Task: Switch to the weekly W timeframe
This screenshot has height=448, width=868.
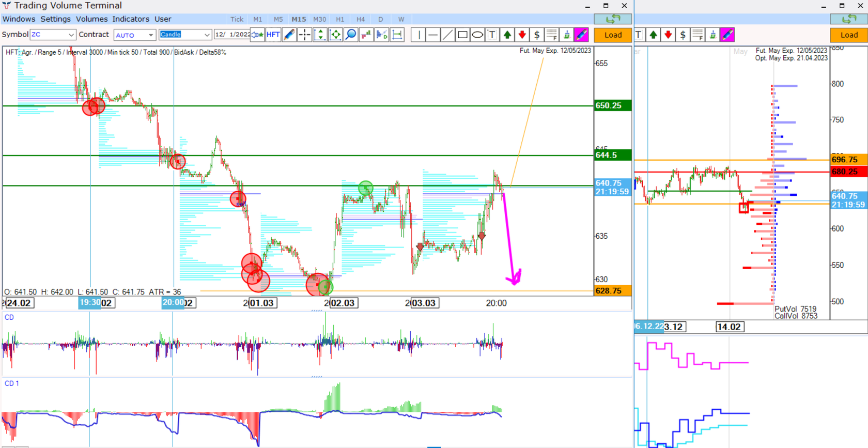Action: tap(401, 19)
